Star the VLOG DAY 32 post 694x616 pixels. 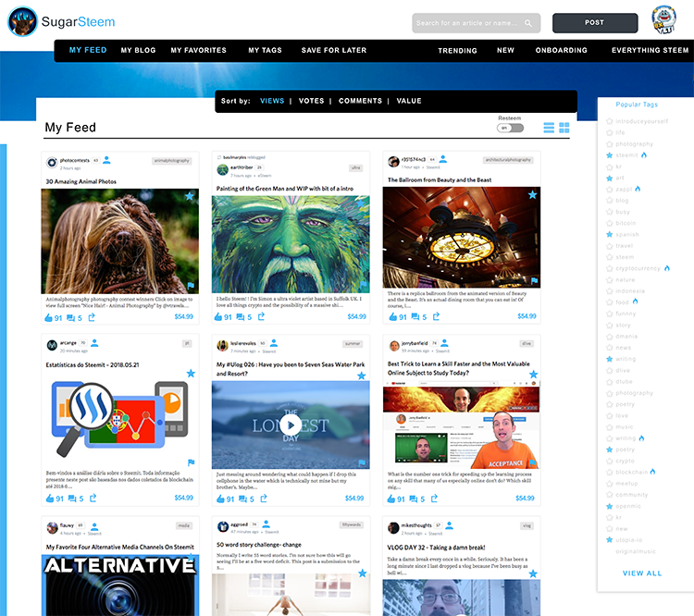tap(533, 573)
